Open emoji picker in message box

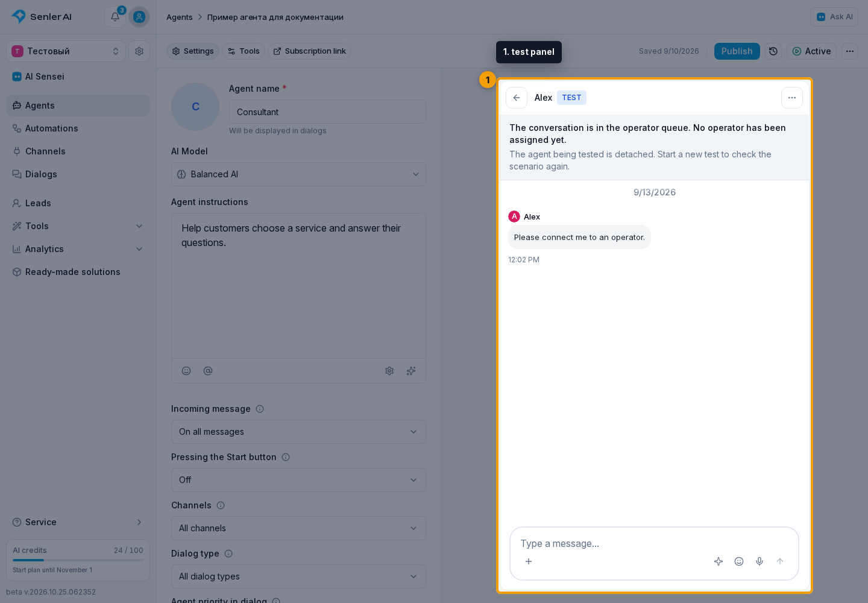(x=739, y=561)
